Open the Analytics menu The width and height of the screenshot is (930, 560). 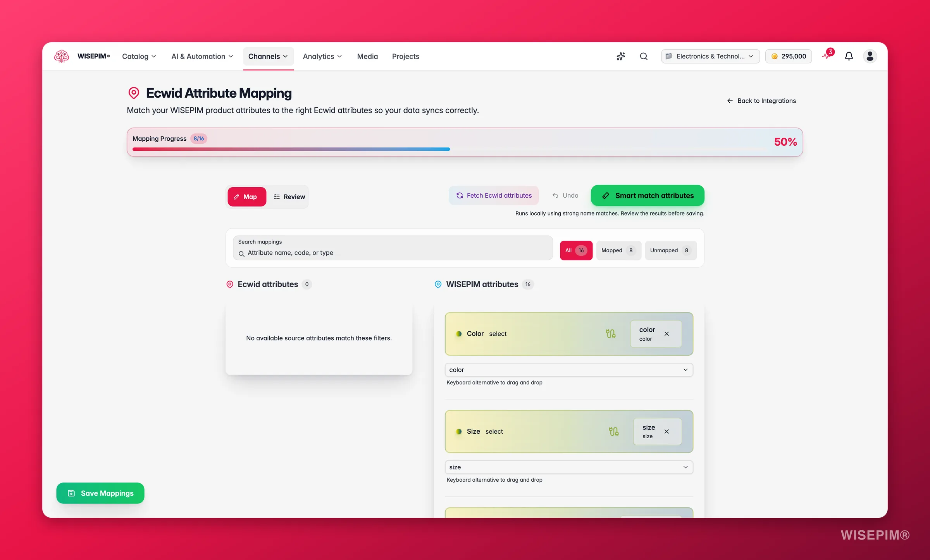tap(322, 56)
